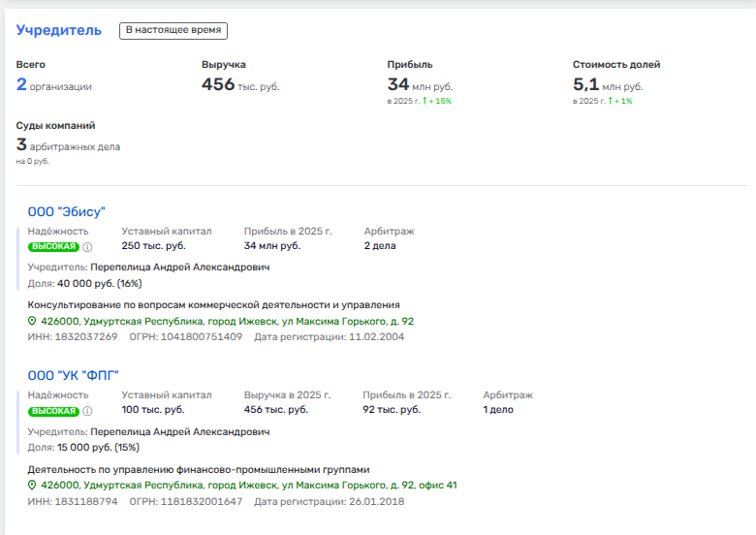The height and width of the screenshot is (535, 756).
Task: Click founder name Перепелица under УК ФПГ
Action: tap(180, 432)
